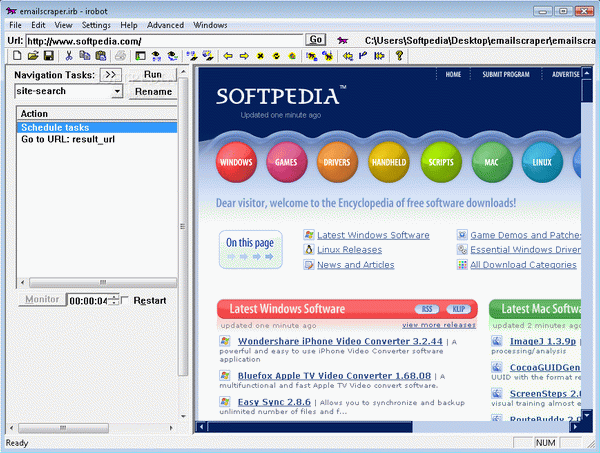
Task: Click the Paste clipboard icon
Action: 101,56
